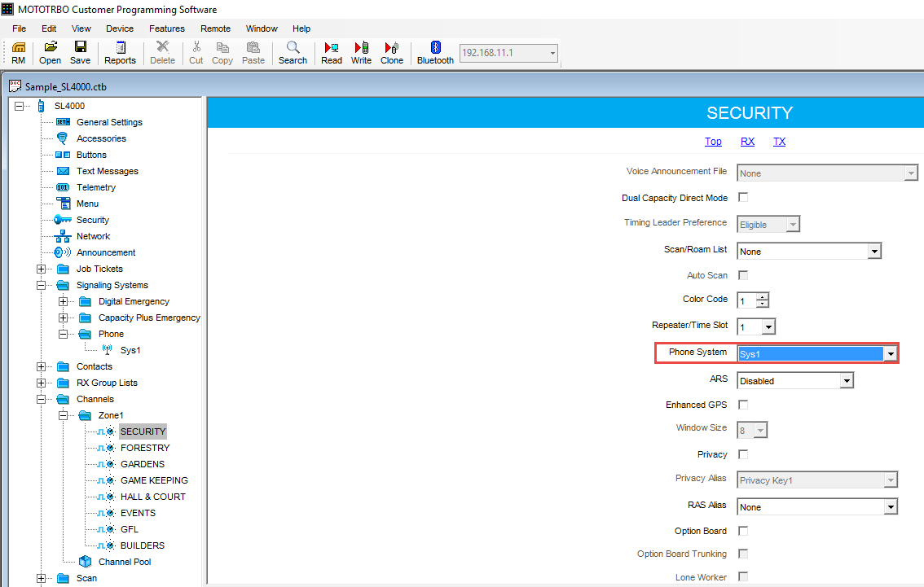Open the IP address 192.168.11.1 dropdown
Screen dimensions: 924x587
tap(552, 53)
